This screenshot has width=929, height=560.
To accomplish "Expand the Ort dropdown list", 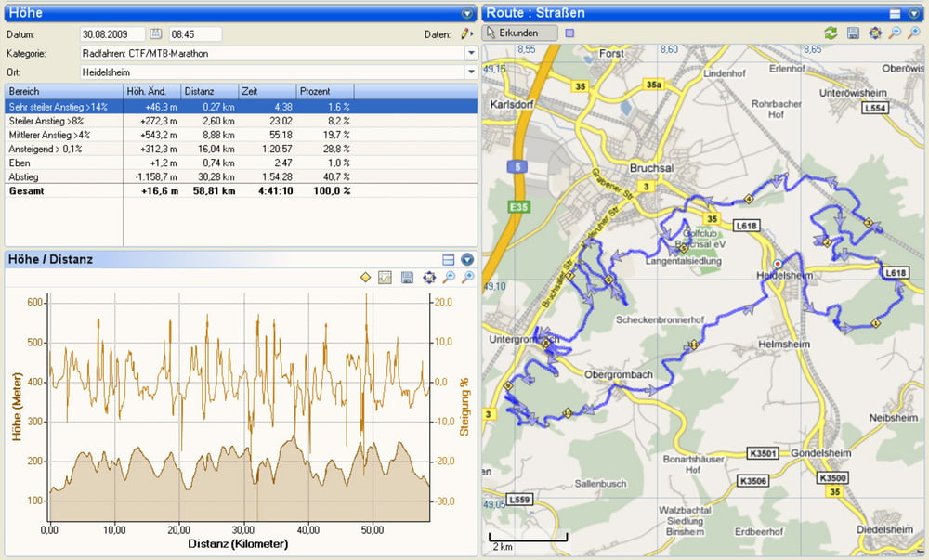I will point(471,72).
